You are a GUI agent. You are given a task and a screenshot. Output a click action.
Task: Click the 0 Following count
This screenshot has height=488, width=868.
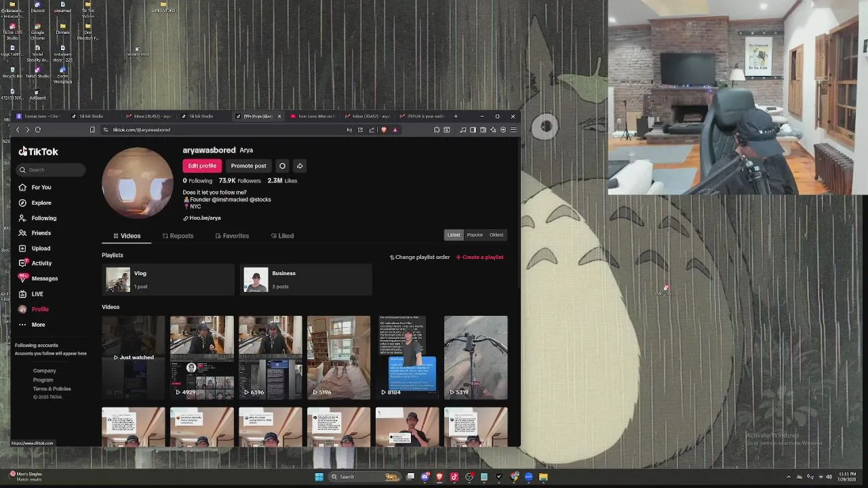197,181
